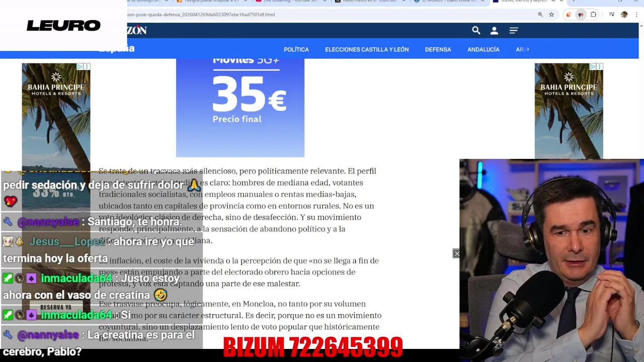Screen dimensions: 644x362
Task: Switch to the Hungría puede browser tab
Action: pyautogui.click(x=211, y=2)
